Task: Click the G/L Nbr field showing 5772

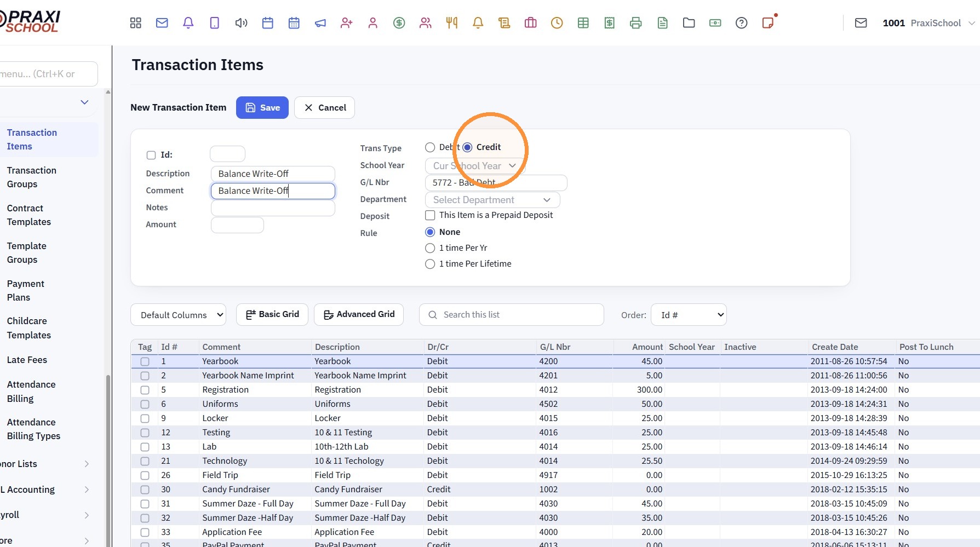Action: point(496,183)
